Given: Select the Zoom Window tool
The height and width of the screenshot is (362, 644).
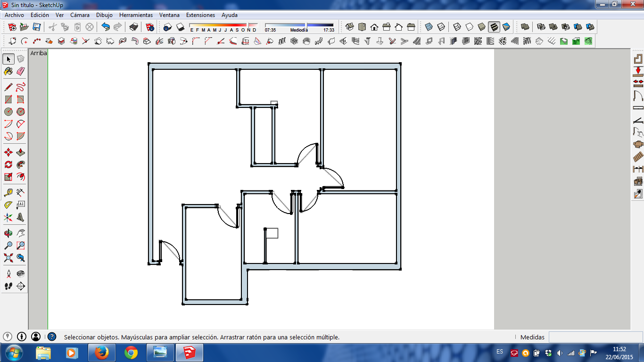Looking at the screenshot, I should pyautogui.click(x=21, y=246).
